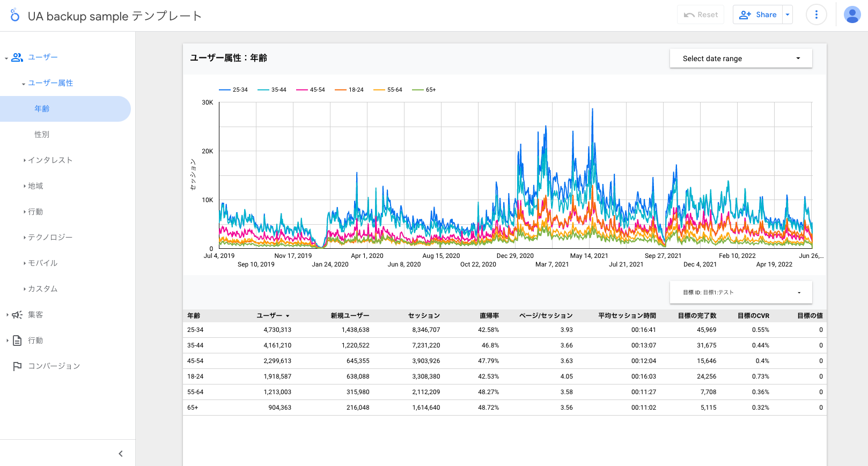Open the Share options dropdown arrow
Image resolution: width=868 pixels, height=466 pixels.
pyautogui.click(x=788, y=15)
